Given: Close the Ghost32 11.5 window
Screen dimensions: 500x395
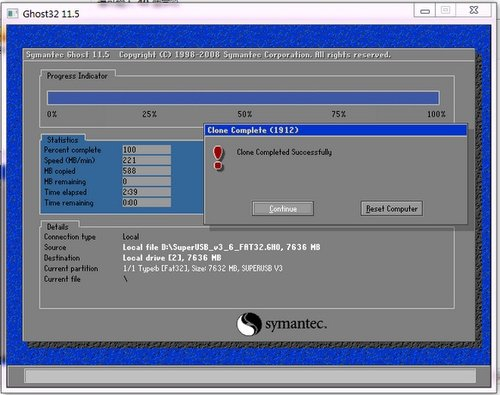Looking at the screenshot, I should pyautogui.click(x=473, y=10).
